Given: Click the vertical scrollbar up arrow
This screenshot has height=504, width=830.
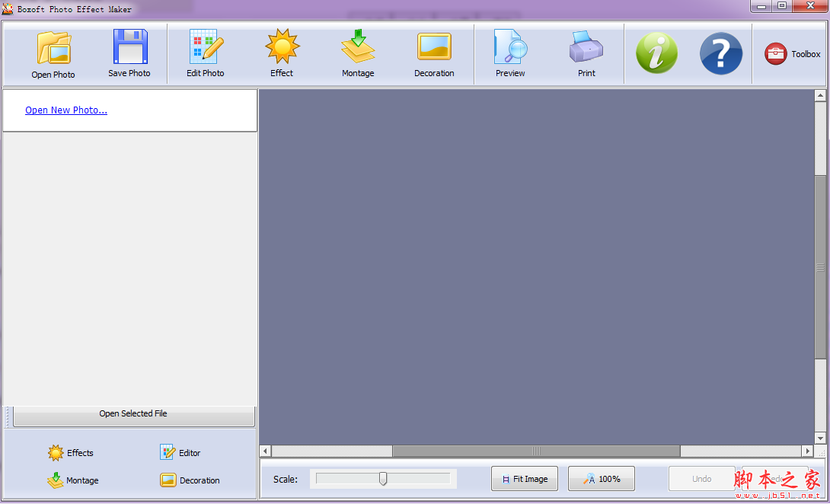Looking at the screenshot, I should tap(820, 96).
